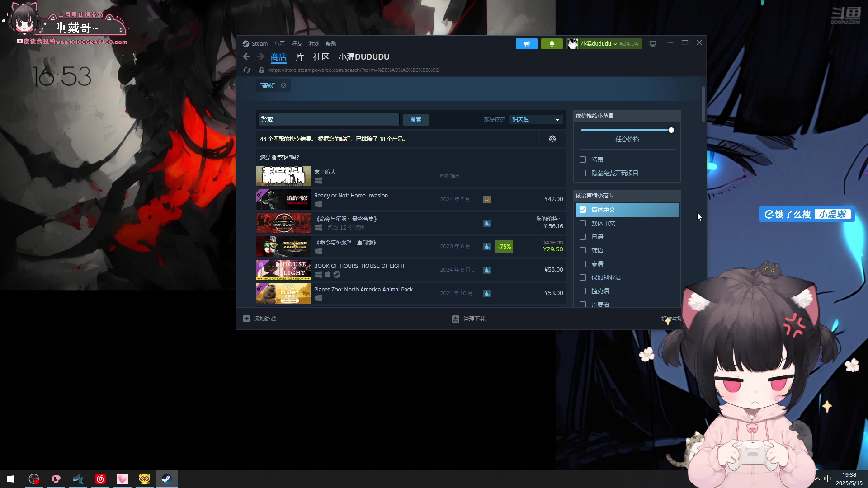Click the add game plus icon
The image size is (868, 488).
click(x=247, y=319)
